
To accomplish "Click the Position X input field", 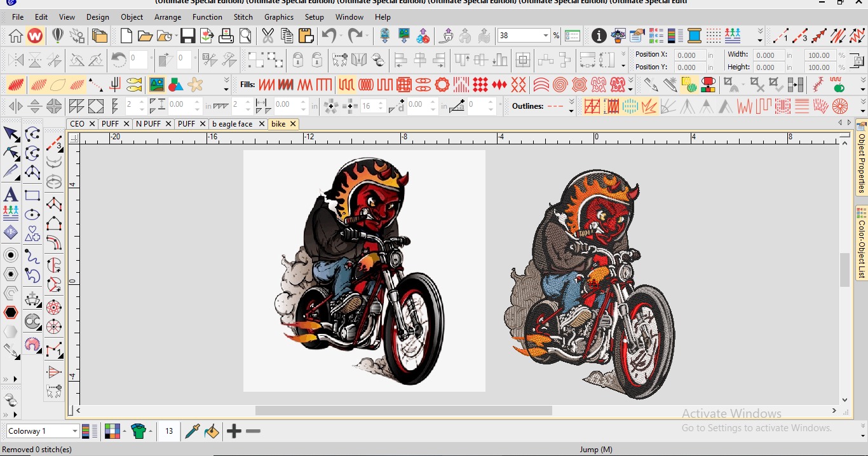I will 689,55.
